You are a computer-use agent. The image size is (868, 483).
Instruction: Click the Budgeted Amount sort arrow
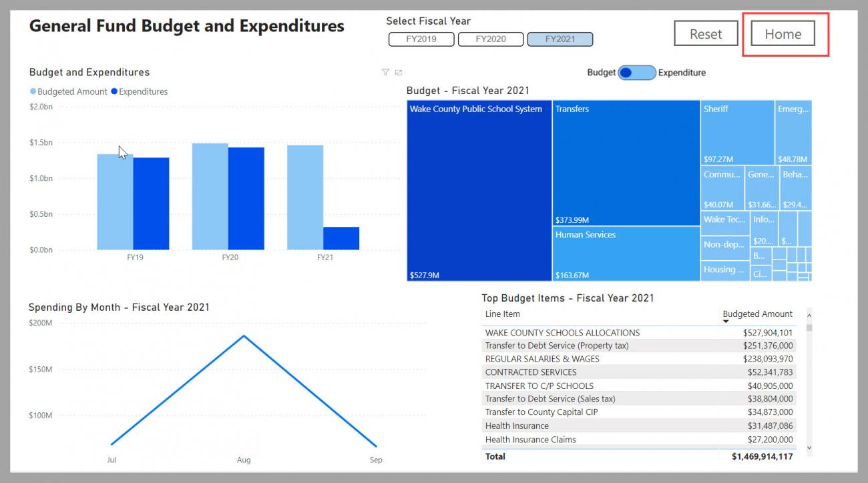tap(726, 322)
